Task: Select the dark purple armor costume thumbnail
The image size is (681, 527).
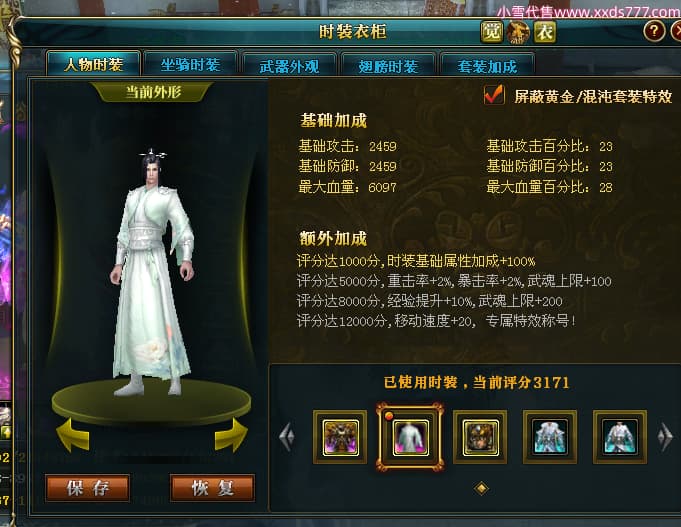Action: pos(340,437)
